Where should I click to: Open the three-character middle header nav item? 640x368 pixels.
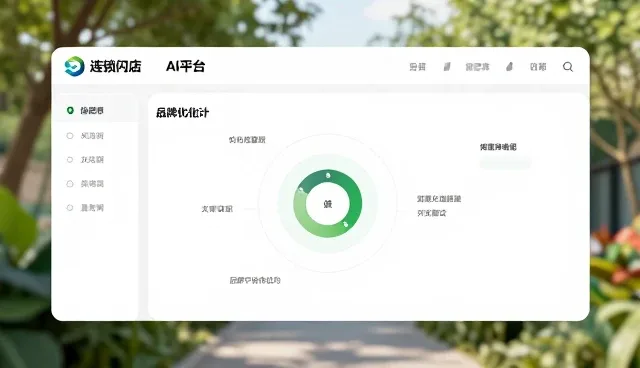pos(477,67)
